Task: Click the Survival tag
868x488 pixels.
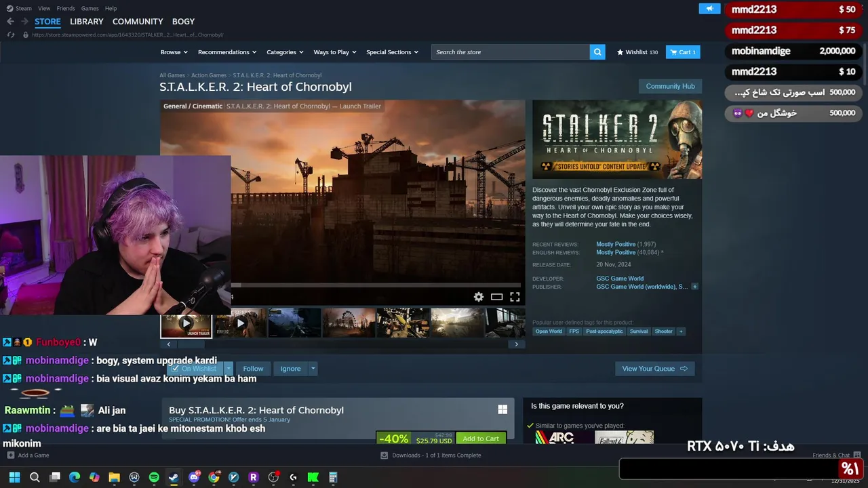Action: [639, 331]
